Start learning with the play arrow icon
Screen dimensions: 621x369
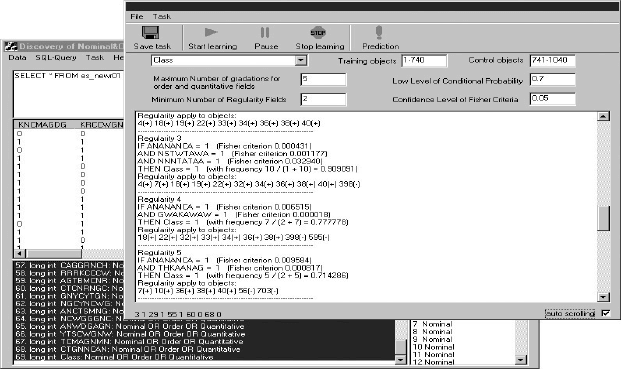tap(211, 32)
